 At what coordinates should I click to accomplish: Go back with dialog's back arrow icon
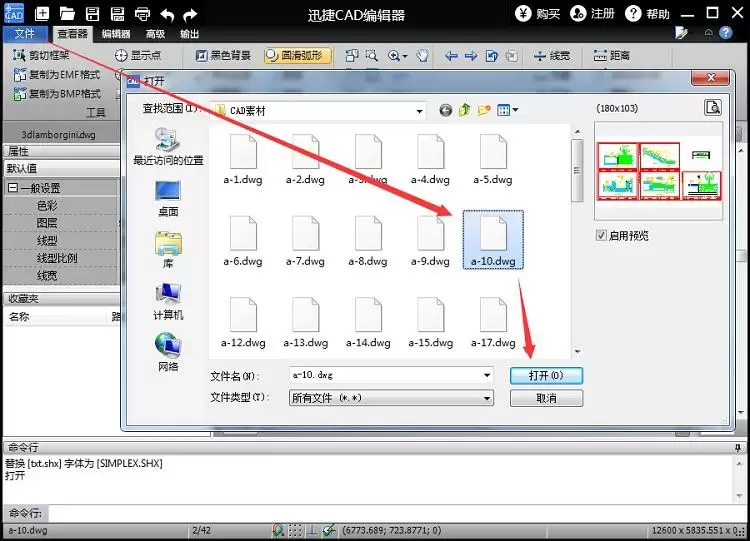(x=445, y=110)
